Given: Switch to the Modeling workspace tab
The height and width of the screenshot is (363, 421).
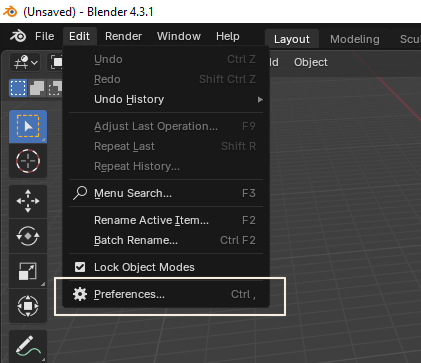Looking at the screenshot, I should coord(355,39).
